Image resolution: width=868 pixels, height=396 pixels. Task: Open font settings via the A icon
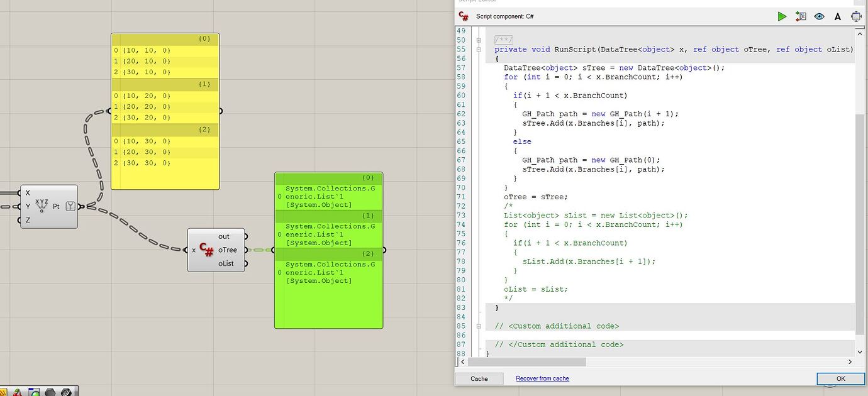(x=838, y=16)
